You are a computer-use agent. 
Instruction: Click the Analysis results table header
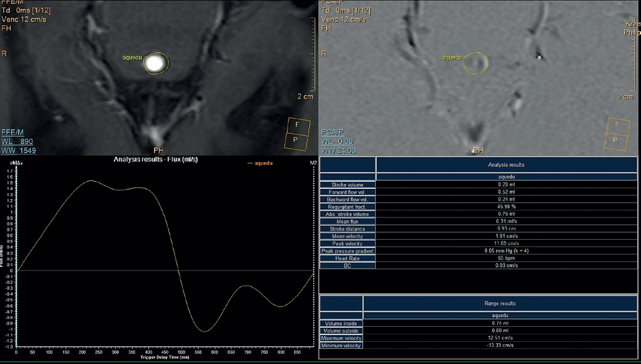click(x=506, y=165)
